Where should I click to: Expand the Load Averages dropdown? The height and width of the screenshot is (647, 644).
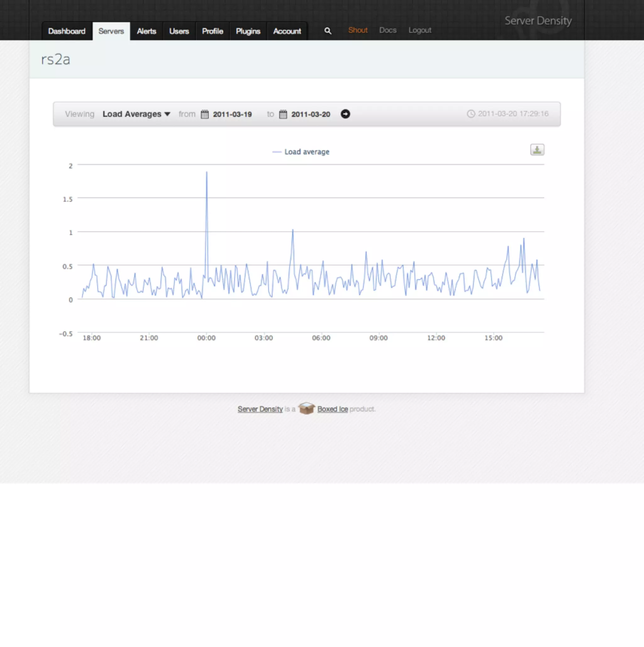pos(136,114)
